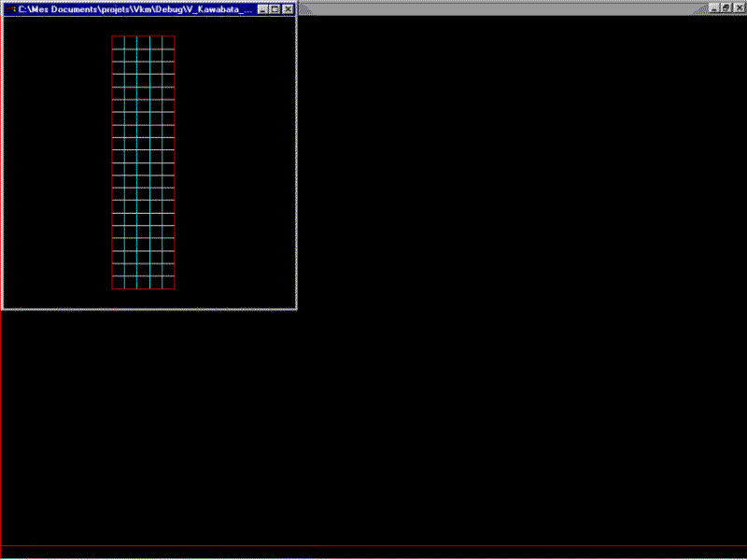Restore the outer window at top right

(x=726, y=7)
